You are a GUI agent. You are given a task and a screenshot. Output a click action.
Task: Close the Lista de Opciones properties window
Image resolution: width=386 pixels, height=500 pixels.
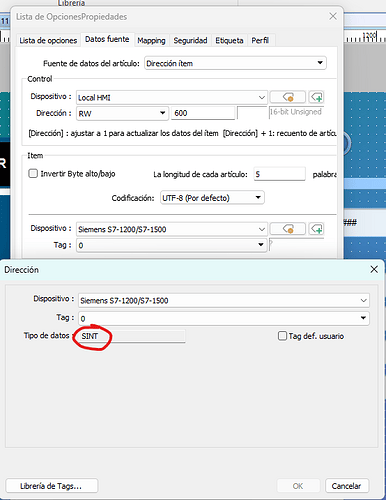333,16
